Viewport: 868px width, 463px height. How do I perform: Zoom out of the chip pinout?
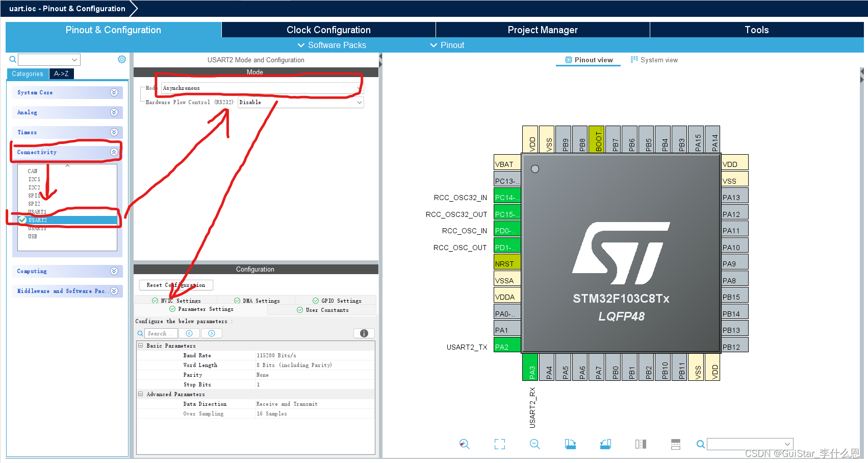534,444
